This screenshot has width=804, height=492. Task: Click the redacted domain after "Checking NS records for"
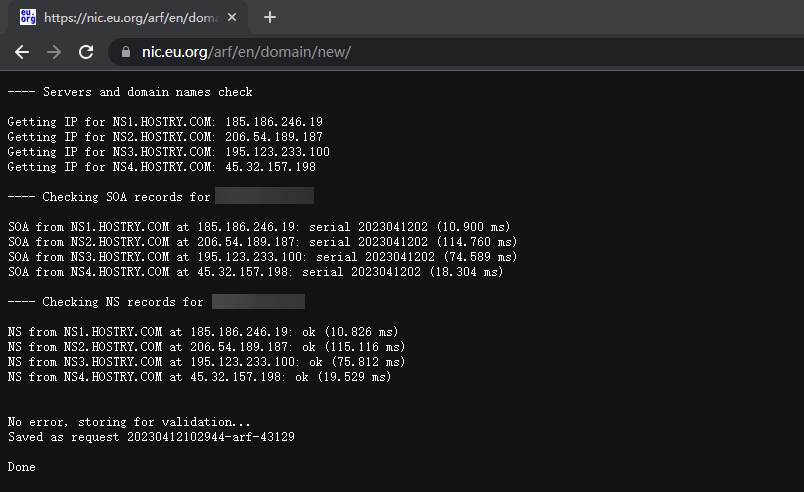(258, 301)
